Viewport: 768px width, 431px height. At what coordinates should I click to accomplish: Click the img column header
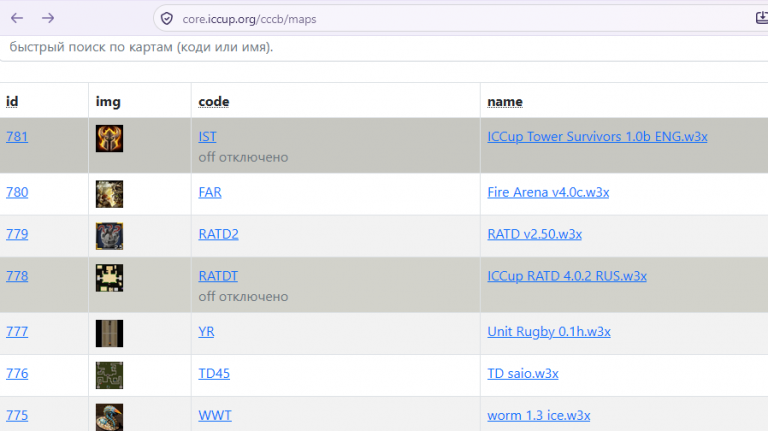coord(108,101)
